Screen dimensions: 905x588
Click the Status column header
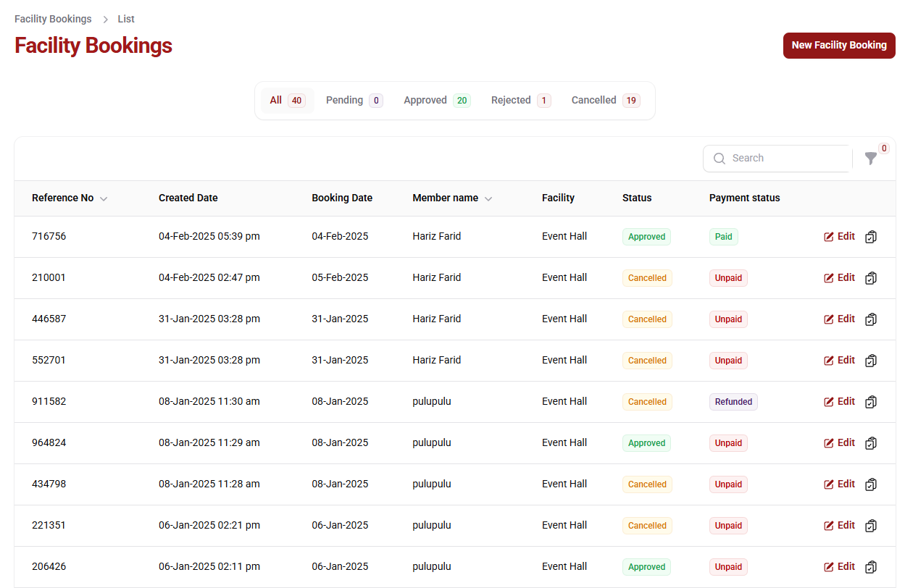[637, 198]
